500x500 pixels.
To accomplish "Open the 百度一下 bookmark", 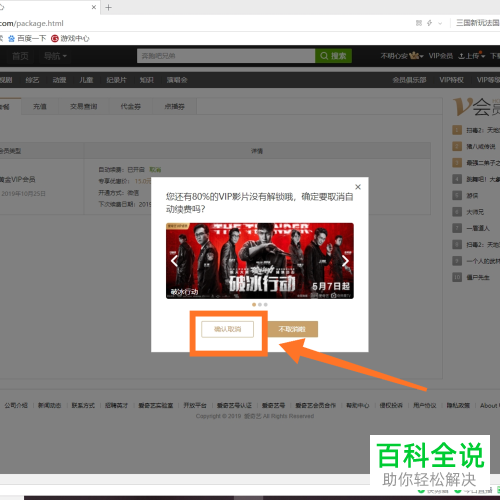I will (x=28, y=38).
